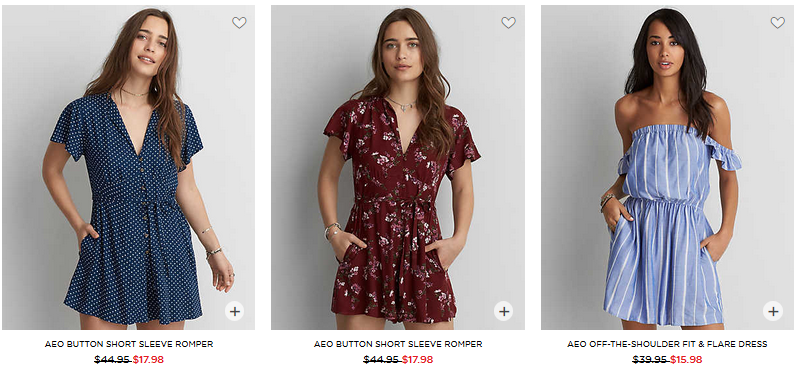The height and width of the screenshot is (383, 795).
Task: Click the title link under the floral romper image
Action: 398,344
